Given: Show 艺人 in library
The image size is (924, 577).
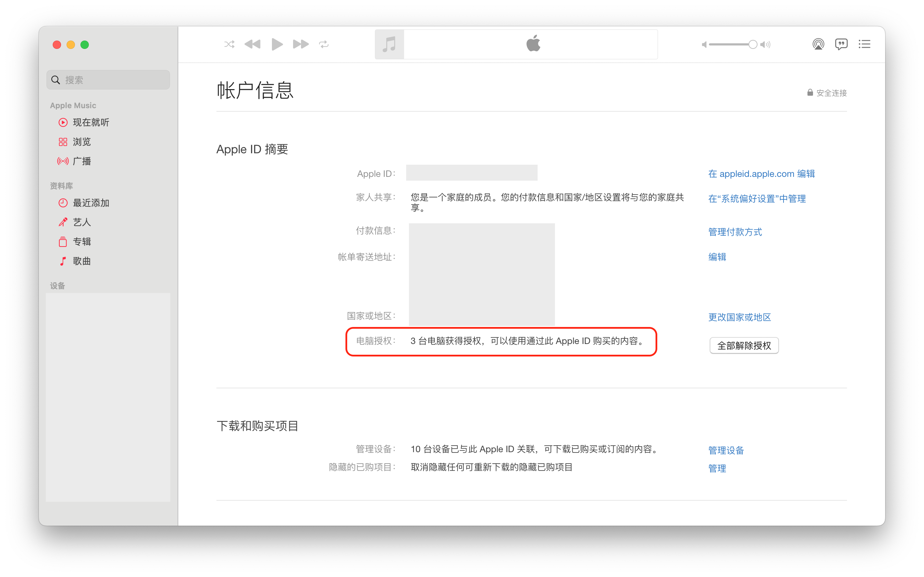Looking at the screenshot, I should tap(82, 222).
